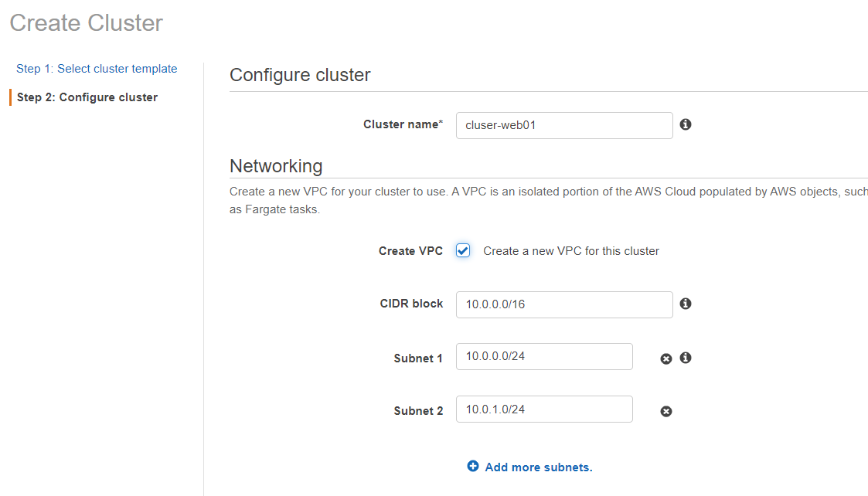The width and height of the screenshot is (868, 496).
Task: Uncheck the Create VPC checkbox
Action: [x=463, y=251]
